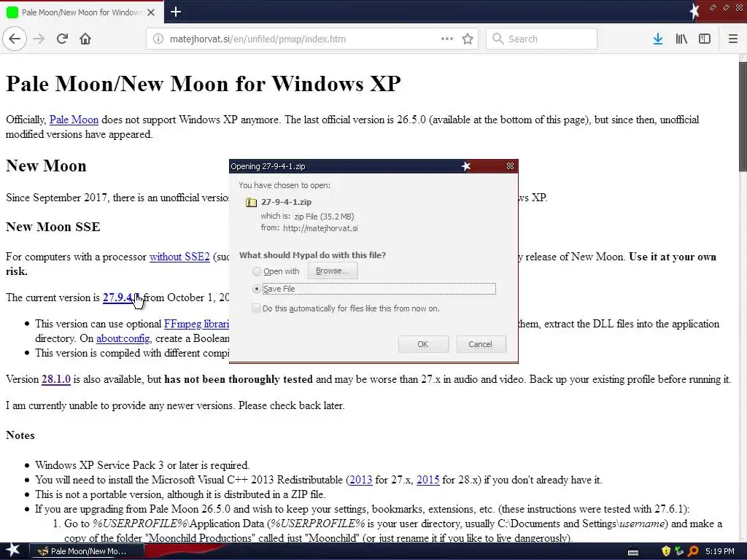Open the 27.9.4 version link
Screen dimensions: 747x560
point(120,297)
